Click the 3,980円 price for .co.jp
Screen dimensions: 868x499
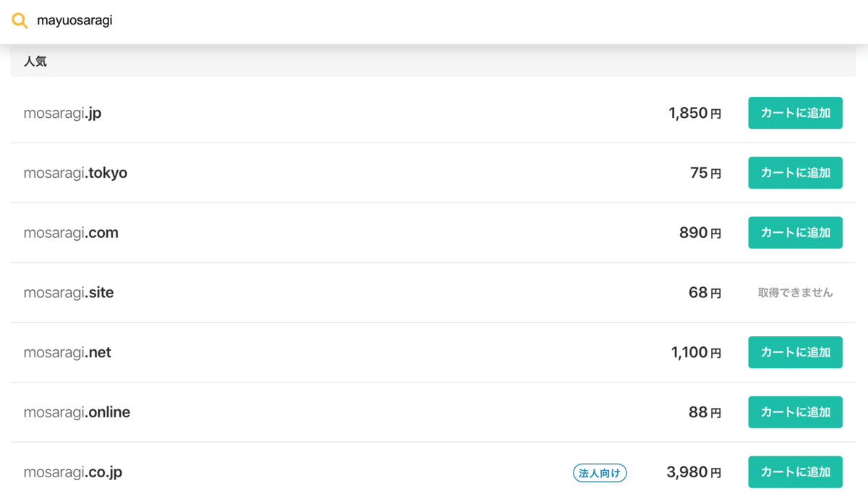pos(694,473)
